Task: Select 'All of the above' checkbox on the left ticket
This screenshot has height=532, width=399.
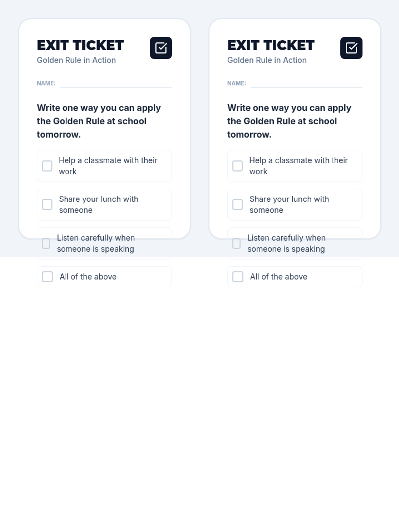Action: tap(47, 277)
